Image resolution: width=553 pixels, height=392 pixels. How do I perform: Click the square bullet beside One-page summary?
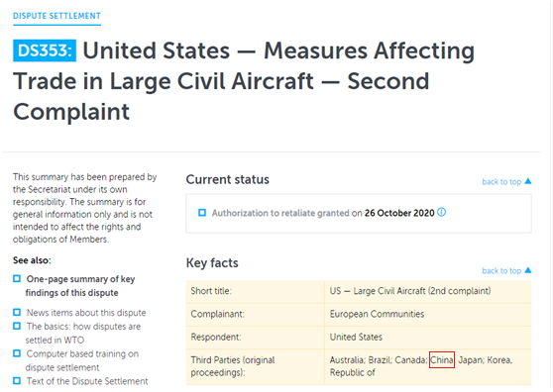(x=17, y=278)
